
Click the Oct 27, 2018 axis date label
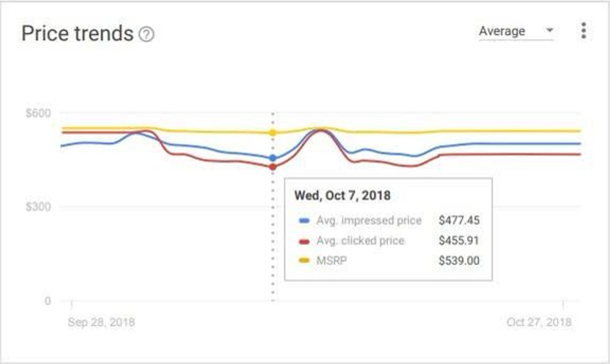pos(539,322)
